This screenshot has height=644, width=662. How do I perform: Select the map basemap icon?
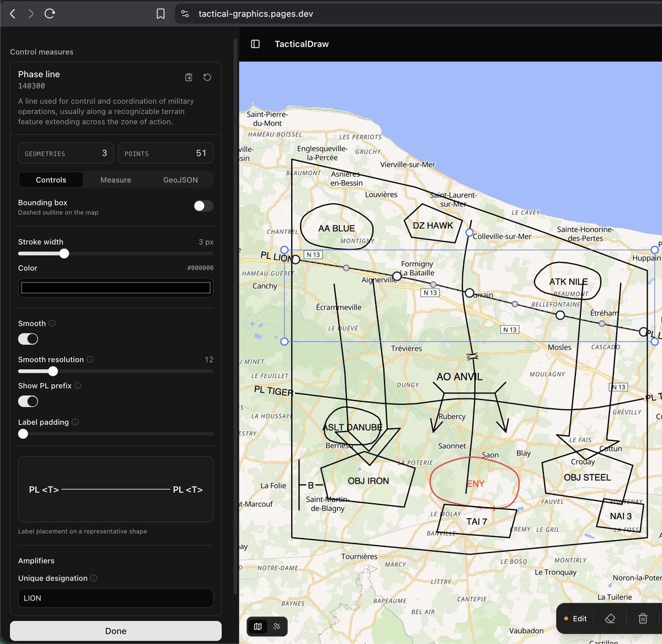tap(258, 626)
